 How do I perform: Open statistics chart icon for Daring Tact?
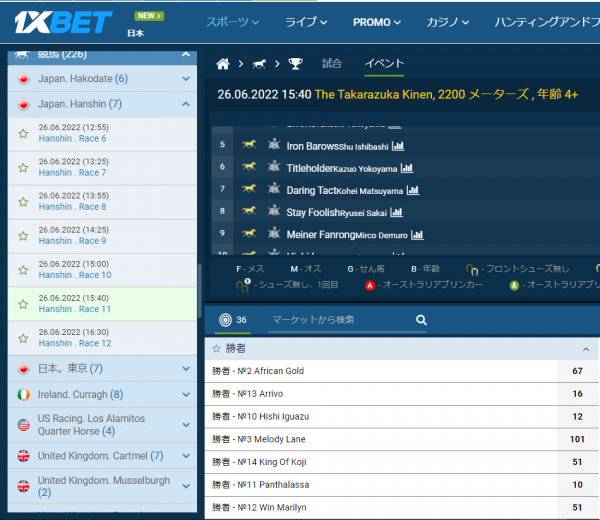pyautogui.click(x=413, y=190)
